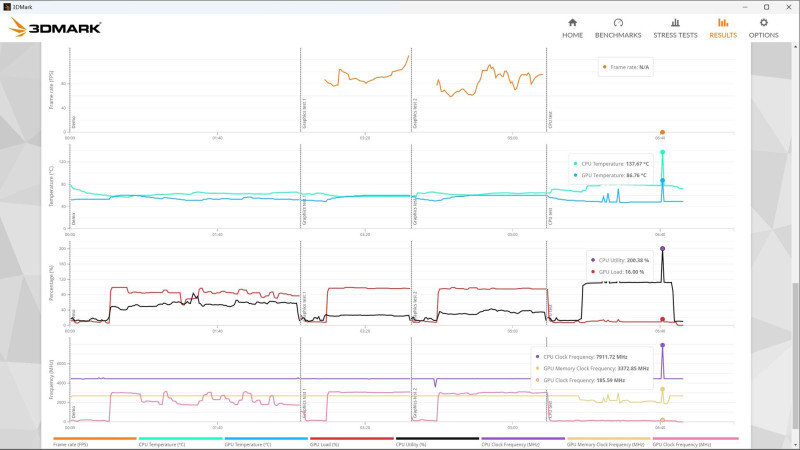Screen dimensions: 800x450
Task: Click 'Graphics test 2' marker in frame rate chart
Action: tap(415, 113)
